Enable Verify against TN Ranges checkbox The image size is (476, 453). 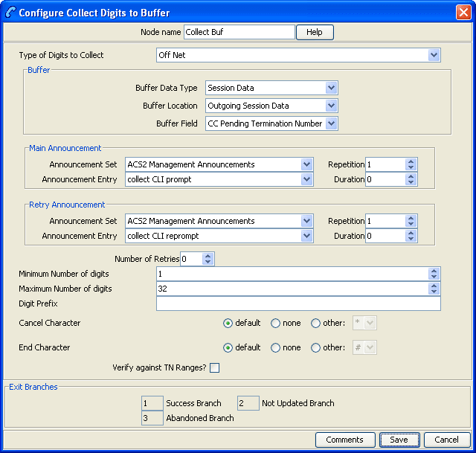click(x=215, y=367)
